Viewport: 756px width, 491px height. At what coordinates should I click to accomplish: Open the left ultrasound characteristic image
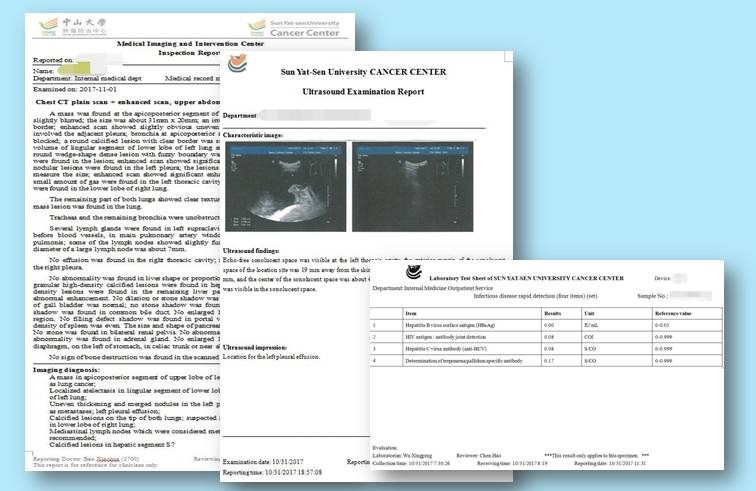point(286,187)
